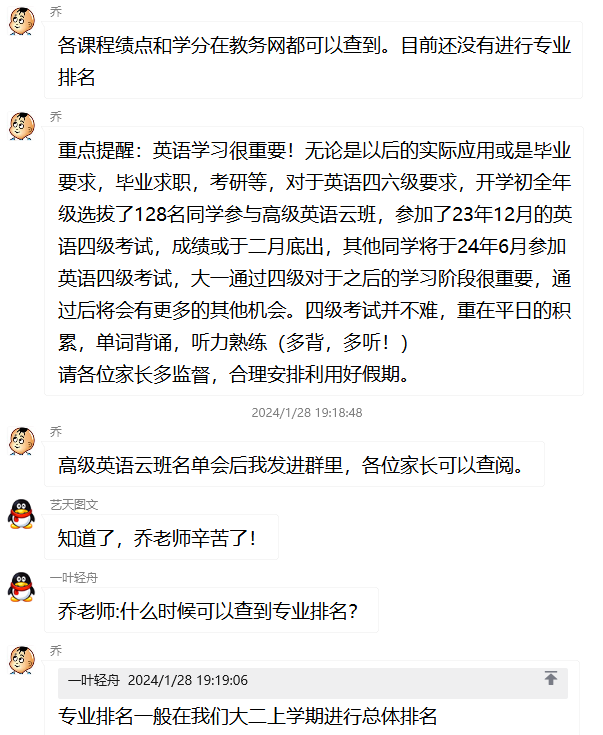
Task: Click the timestamp 2024/1/28 19:18:48
Action: [x=306, y=412]
